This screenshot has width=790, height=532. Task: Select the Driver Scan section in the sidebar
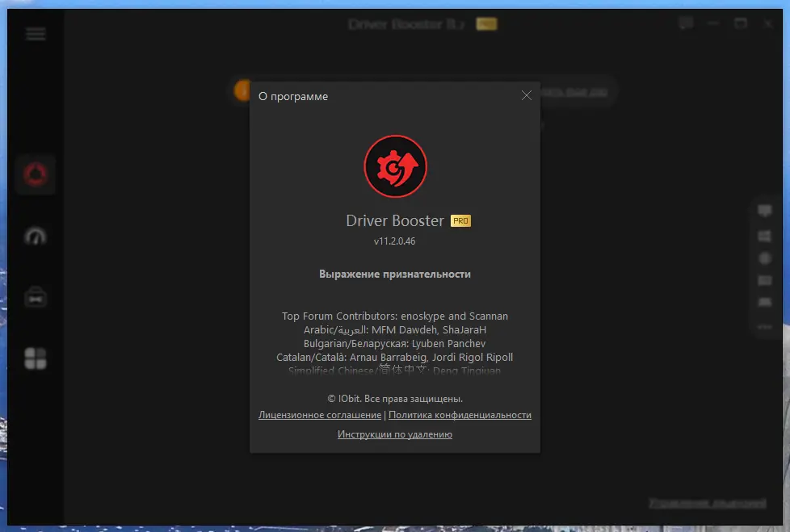tap(35, 174)
